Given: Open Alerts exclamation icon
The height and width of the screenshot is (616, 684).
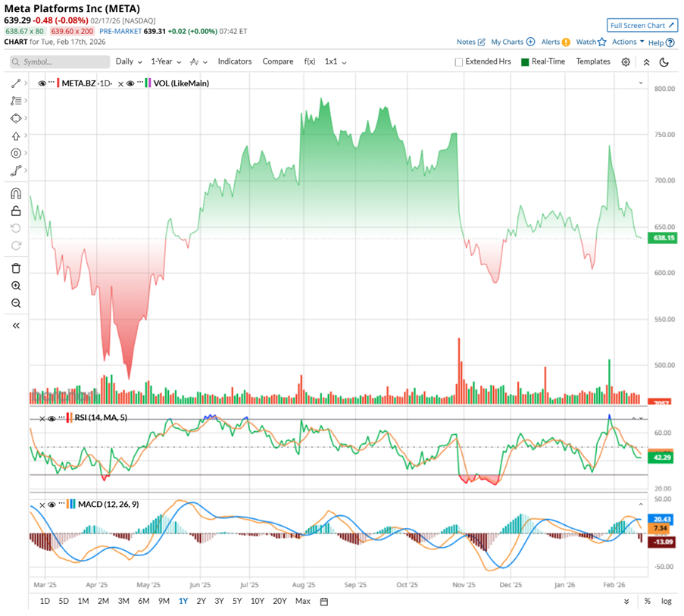Looking at the screenshot, I should (x=566, y=42).
